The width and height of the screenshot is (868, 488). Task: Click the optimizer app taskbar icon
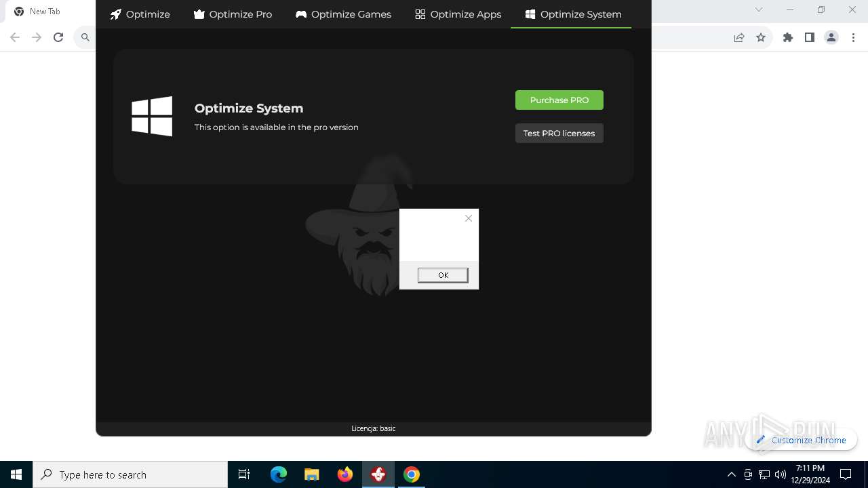point(378,474)
